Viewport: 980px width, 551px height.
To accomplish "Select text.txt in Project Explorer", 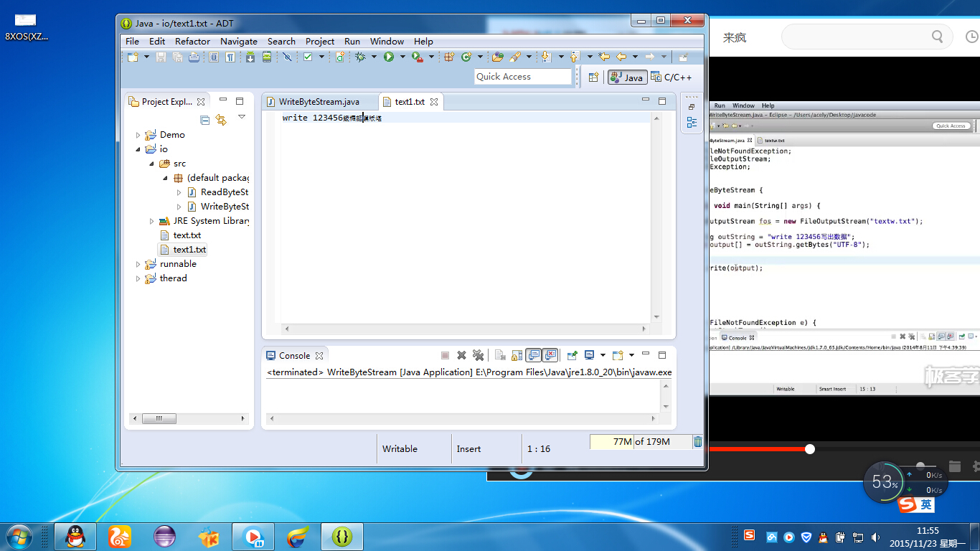I will pyautogui.click(x=187, y=235).
